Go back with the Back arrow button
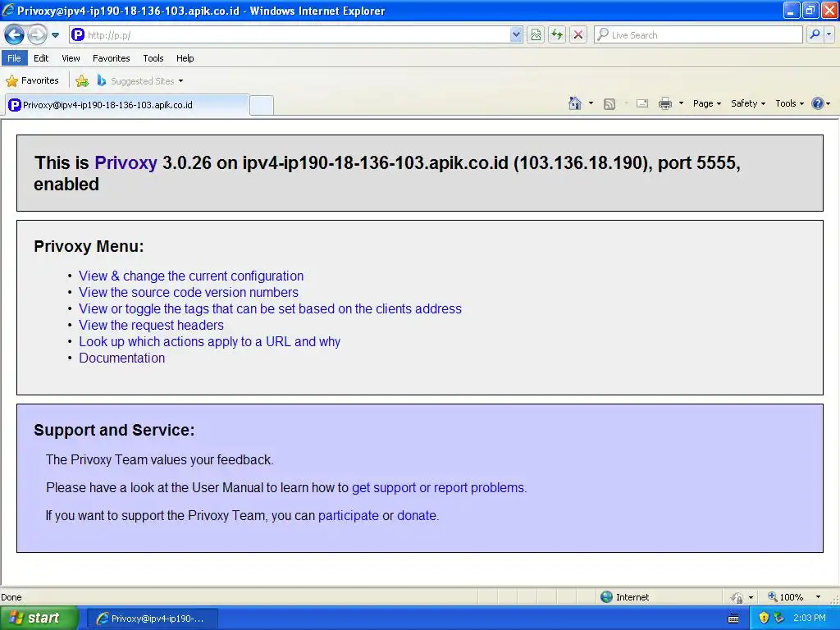 click(x=15, y=34)
